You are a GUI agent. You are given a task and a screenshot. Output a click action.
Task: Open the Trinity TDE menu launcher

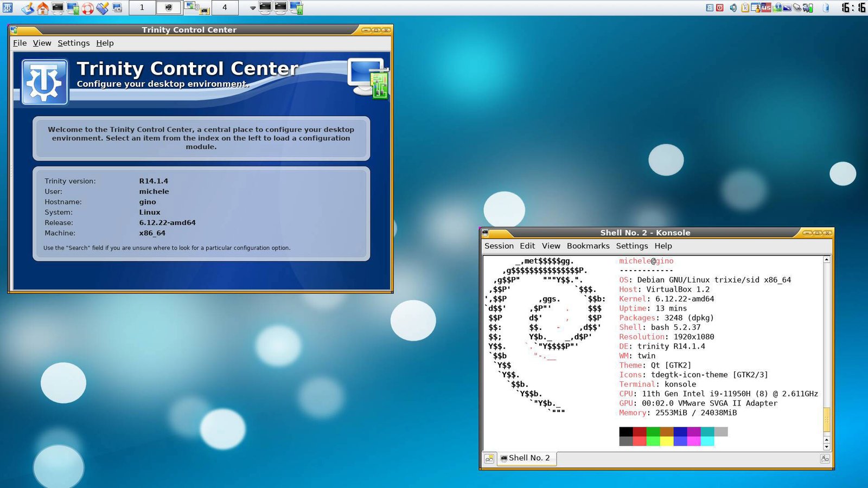point(8,8)
